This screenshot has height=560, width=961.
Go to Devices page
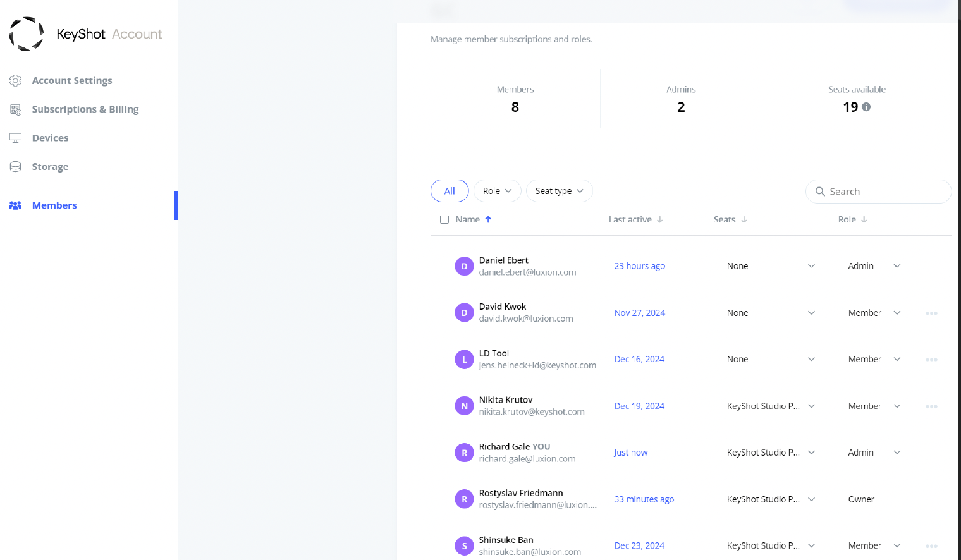pos(50,138)
